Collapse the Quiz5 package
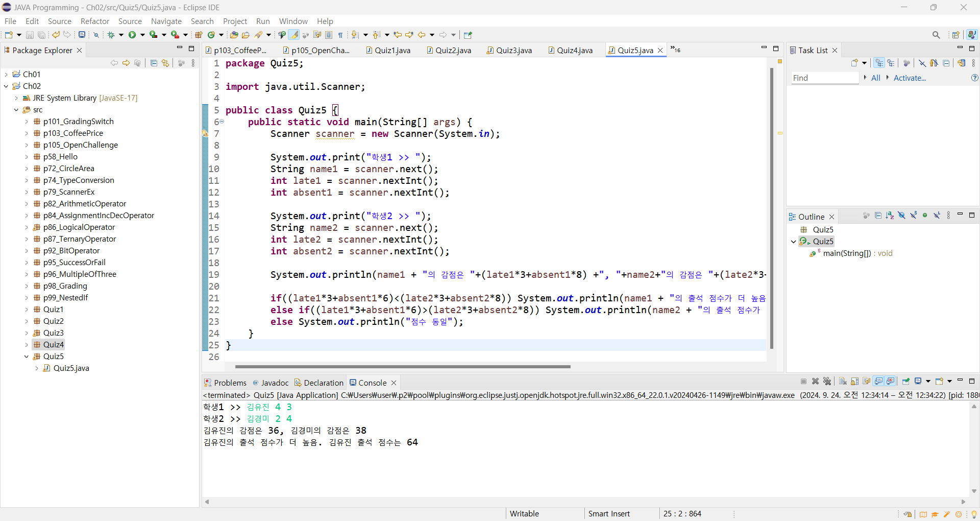The image size is (980, 521). click(27, 357)
